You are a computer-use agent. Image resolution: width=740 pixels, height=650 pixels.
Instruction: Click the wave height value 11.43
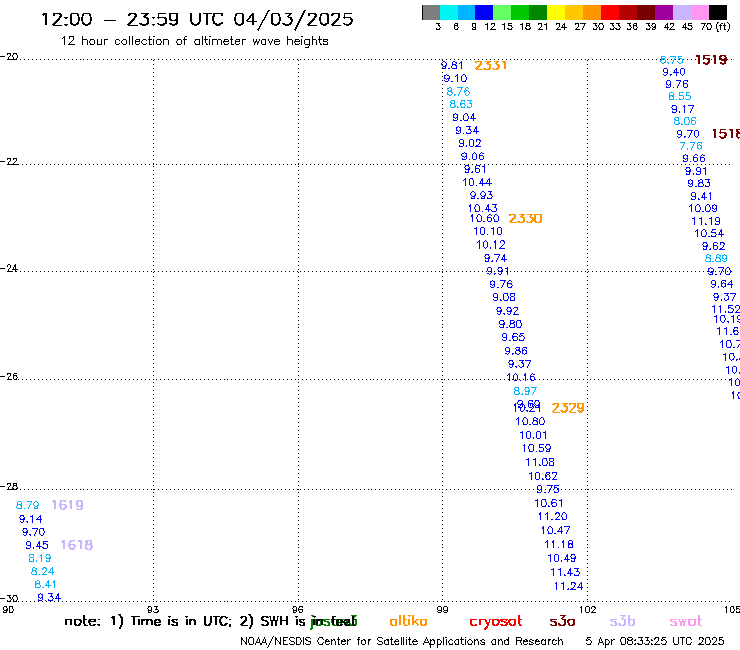(x=565, y=573)
